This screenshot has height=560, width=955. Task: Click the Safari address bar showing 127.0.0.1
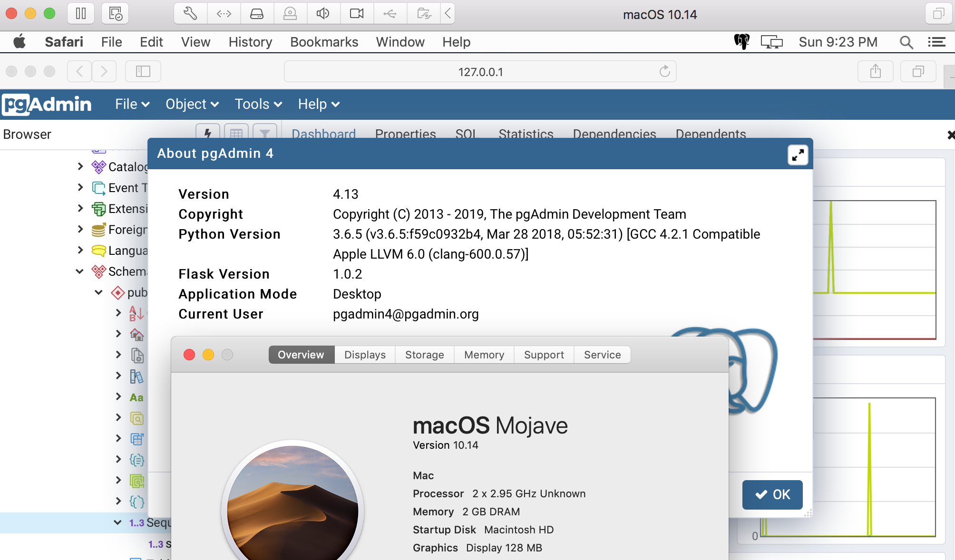coord(480,72)
